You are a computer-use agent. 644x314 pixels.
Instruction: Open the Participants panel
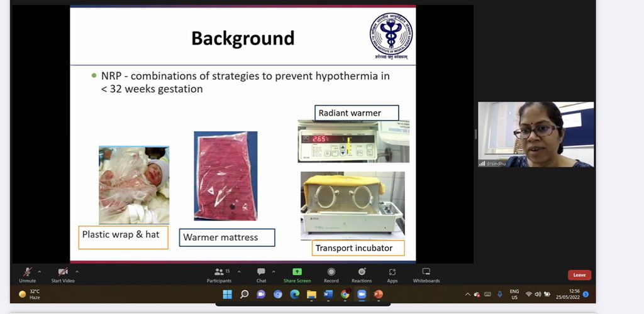(x=219, y=274)
